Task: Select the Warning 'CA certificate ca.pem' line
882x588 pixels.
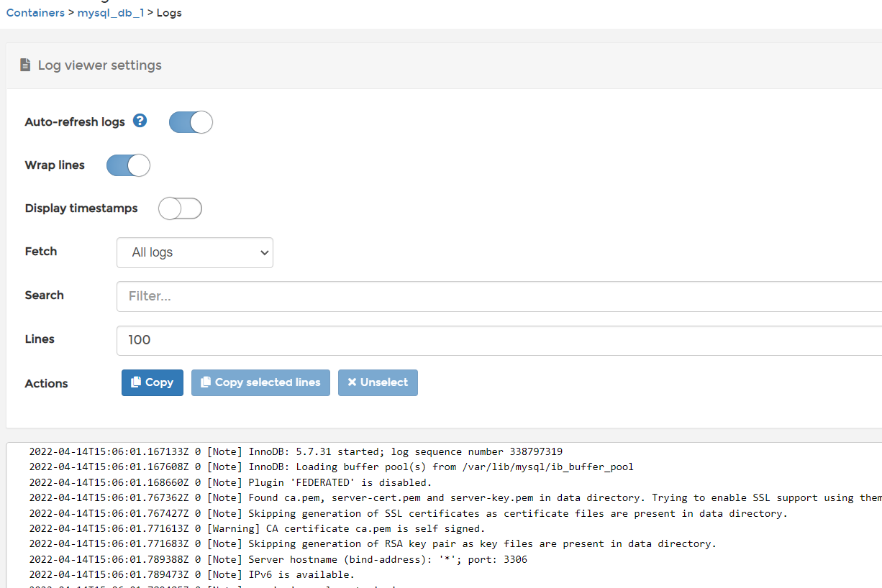Action: click(257, 528)
